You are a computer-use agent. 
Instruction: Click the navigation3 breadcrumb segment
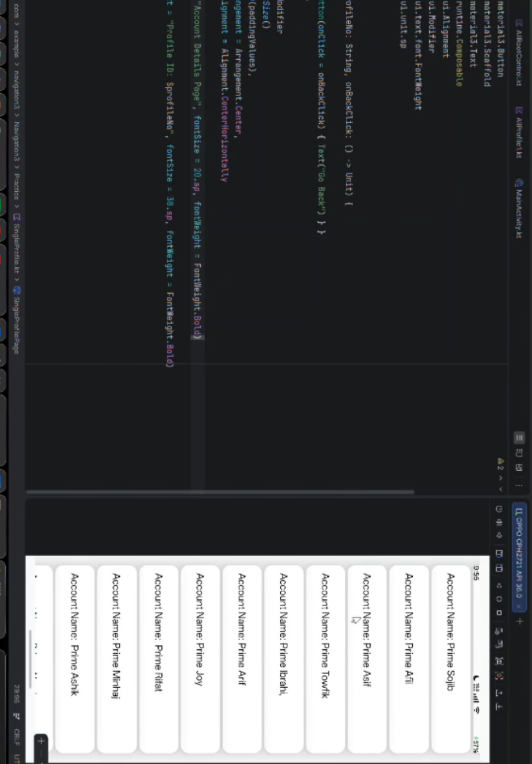16,90
